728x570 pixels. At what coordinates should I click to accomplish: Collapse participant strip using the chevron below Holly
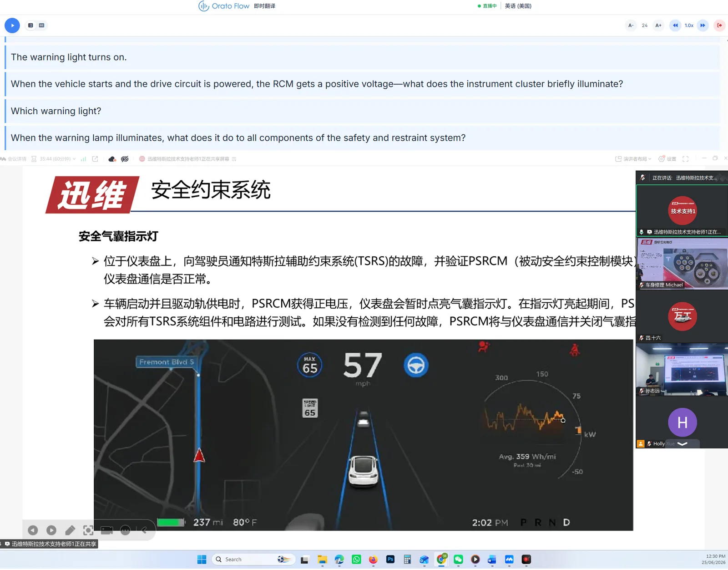tap(682, 444)
